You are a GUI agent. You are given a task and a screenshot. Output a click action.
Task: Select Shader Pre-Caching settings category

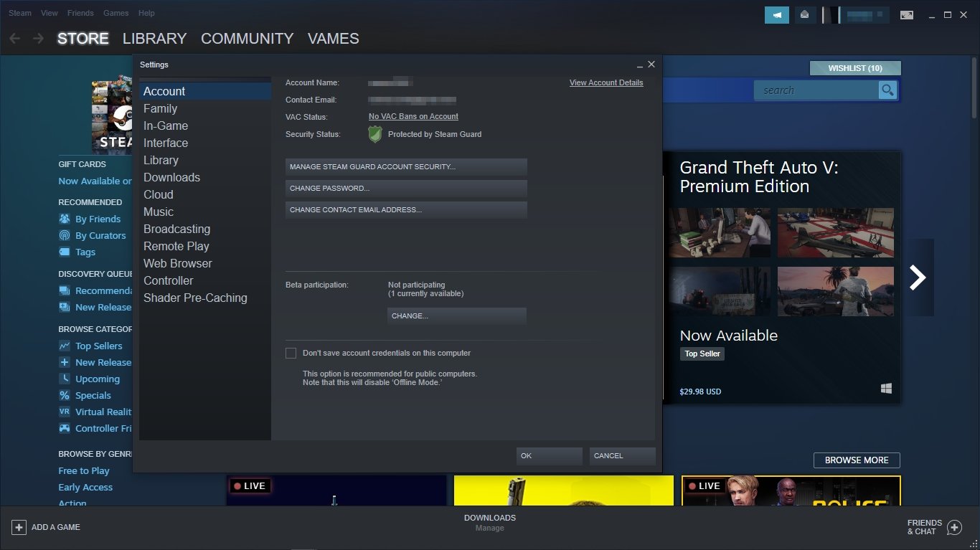point(205,298)
